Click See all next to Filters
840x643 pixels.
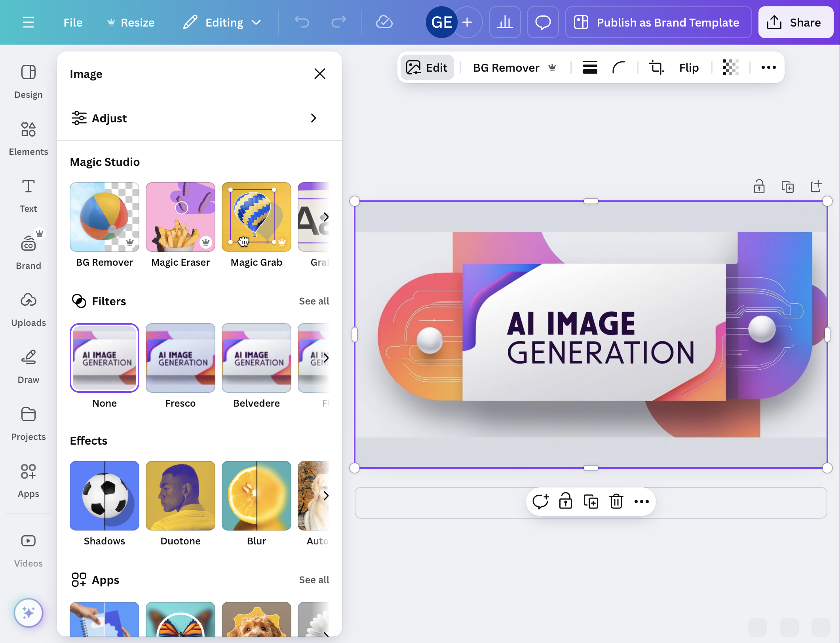[x=314, y=301]
